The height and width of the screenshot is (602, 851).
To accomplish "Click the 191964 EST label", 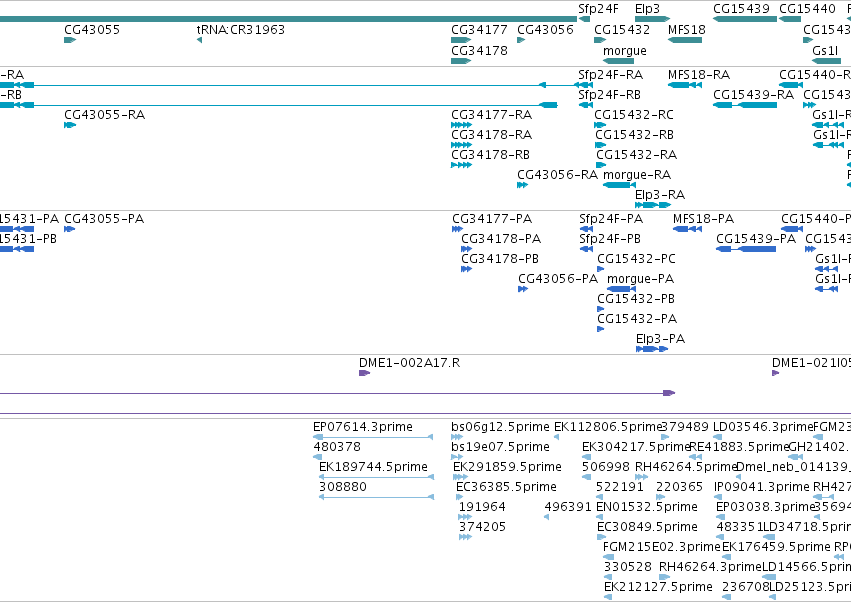I will coord(482,507).
